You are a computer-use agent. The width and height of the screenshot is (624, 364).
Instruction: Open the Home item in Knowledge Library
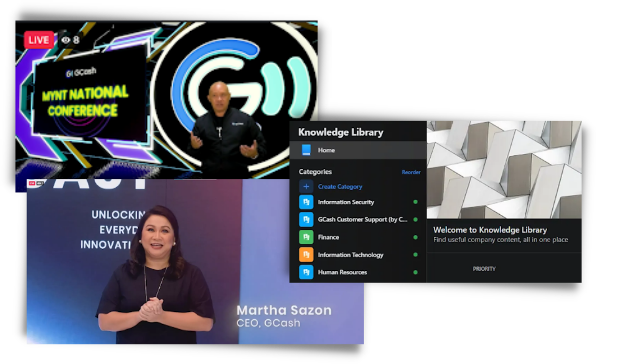(x=358, y=150)
